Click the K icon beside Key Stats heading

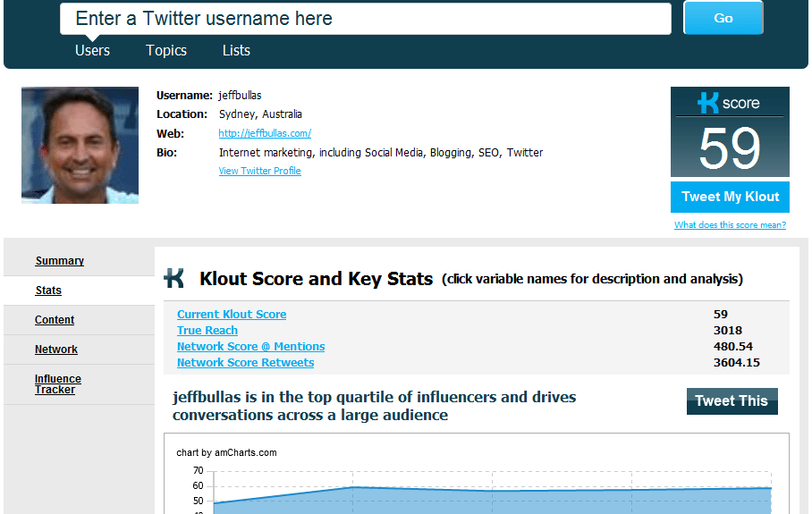click(x=174, y=278)
